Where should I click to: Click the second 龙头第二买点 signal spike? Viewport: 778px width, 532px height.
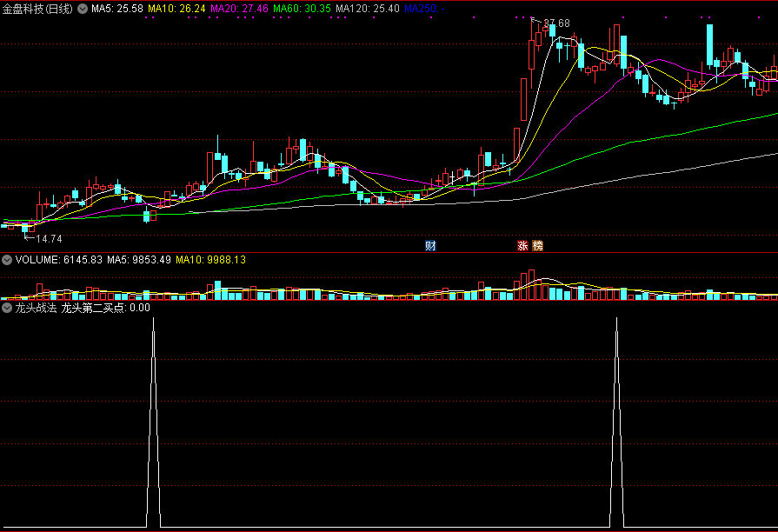pos(616,422)
